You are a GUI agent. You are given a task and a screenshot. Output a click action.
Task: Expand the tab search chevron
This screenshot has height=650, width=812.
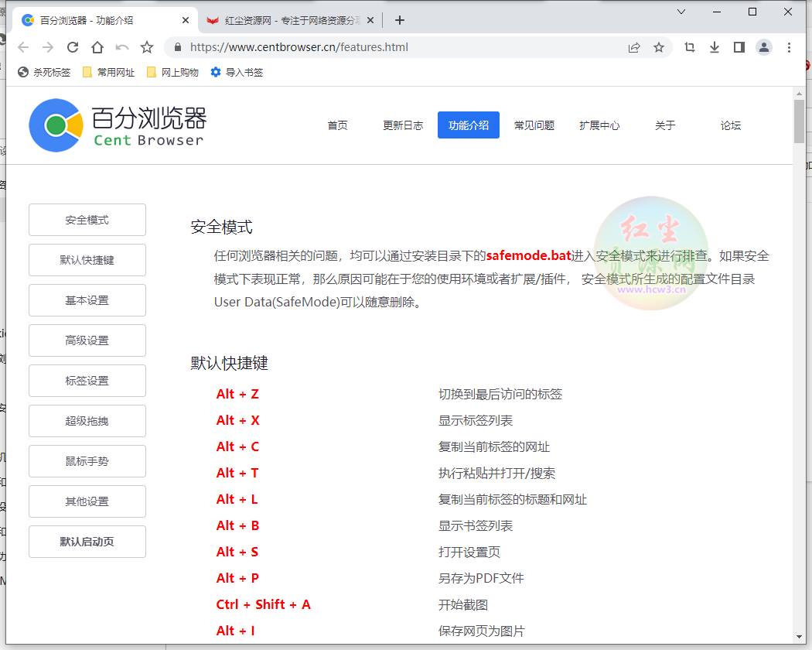(681, 12)
